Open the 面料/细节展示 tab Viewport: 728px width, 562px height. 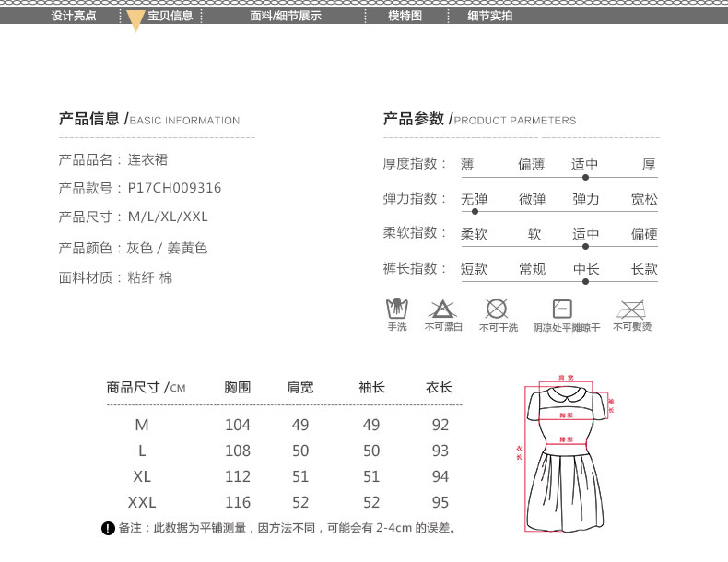tap(286, 16)
